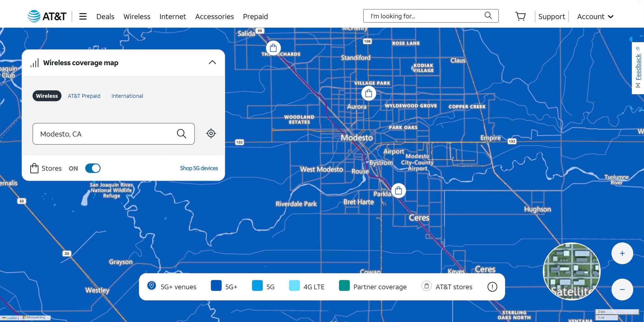Click the location search magnifier icon
The height and width of the screenshot is (322, 644).
tap(182, 134)
